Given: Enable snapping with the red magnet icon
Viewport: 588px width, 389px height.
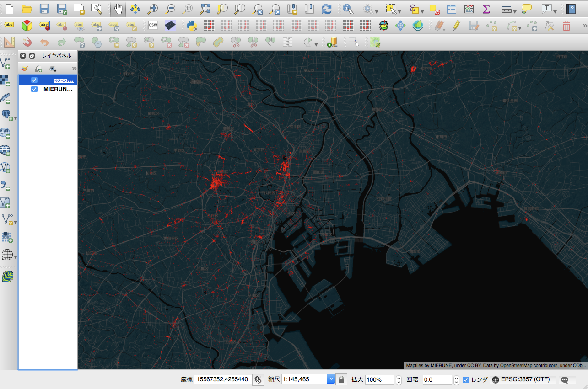Looking at the screenshot, I should pos(27,43).
